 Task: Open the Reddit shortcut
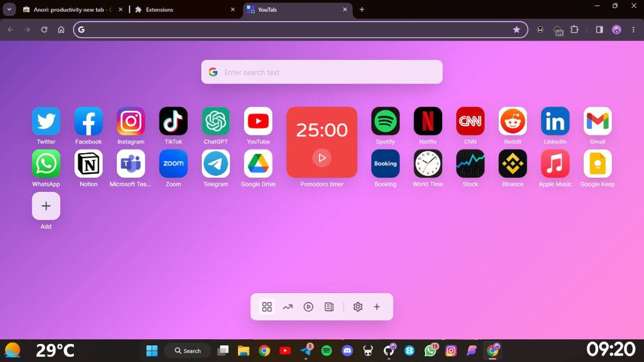coord(513,121)
